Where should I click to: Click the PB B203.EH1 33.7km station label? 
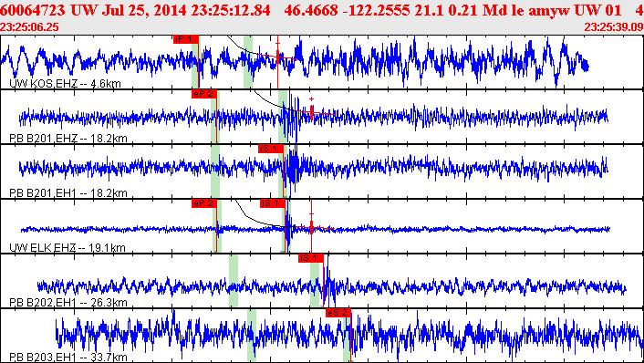(x=68, y=358)
